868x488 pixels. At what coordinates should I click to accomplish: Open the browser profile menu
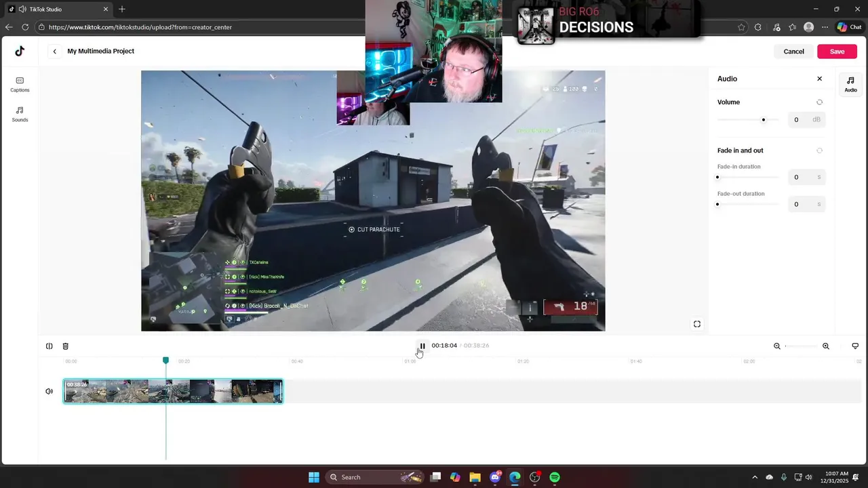click(808, 27)
